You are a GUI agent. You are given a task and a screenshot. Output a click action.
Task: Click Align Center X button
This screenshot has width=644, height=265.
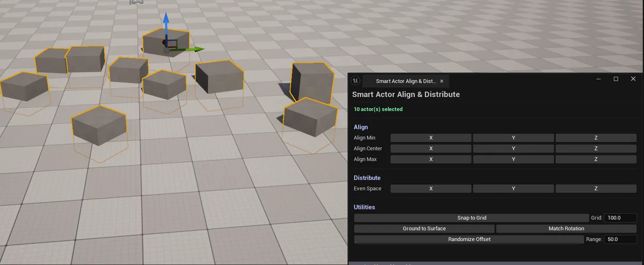(x=431, y=149)
